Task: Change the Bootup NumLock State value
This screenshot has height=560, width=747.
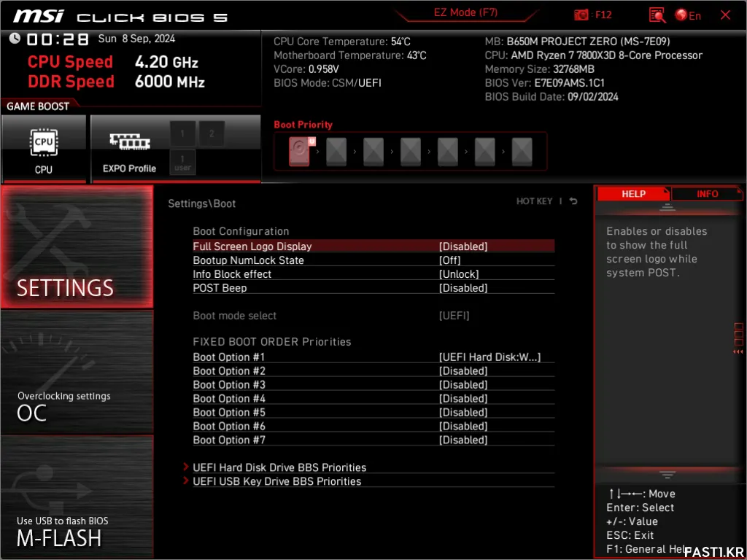Action: 449,260
